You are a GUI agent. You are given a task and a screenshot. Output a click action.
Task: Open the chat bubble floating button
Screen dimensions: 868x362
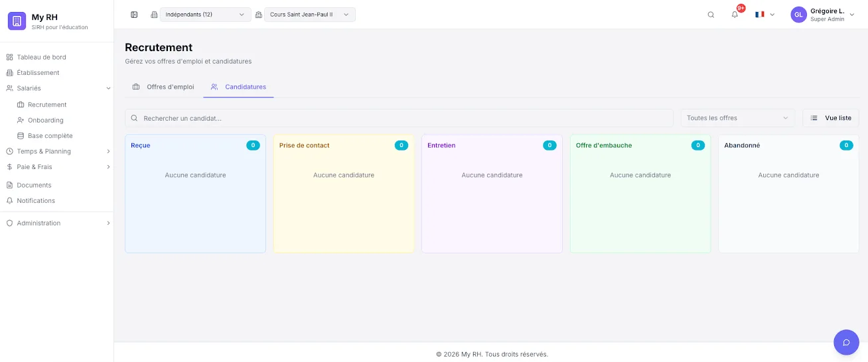tap(846, 342)
